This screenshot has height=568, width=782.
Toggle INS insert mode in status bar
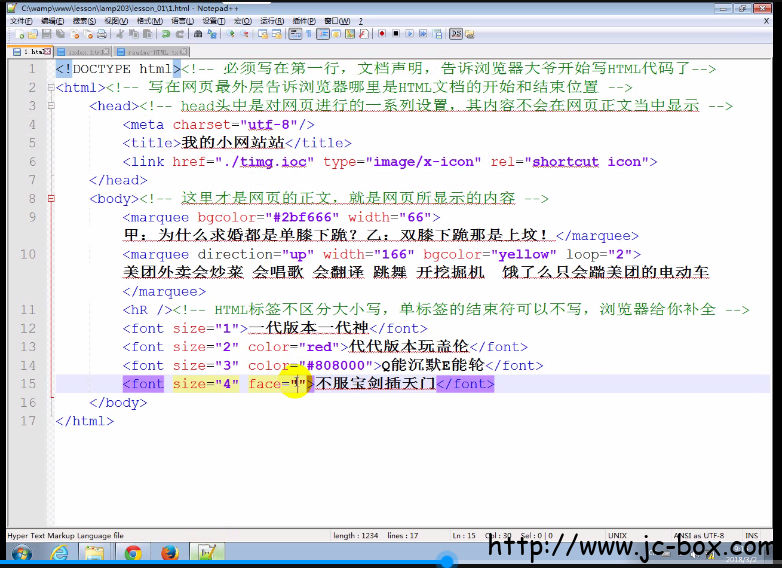coord(751,535)
